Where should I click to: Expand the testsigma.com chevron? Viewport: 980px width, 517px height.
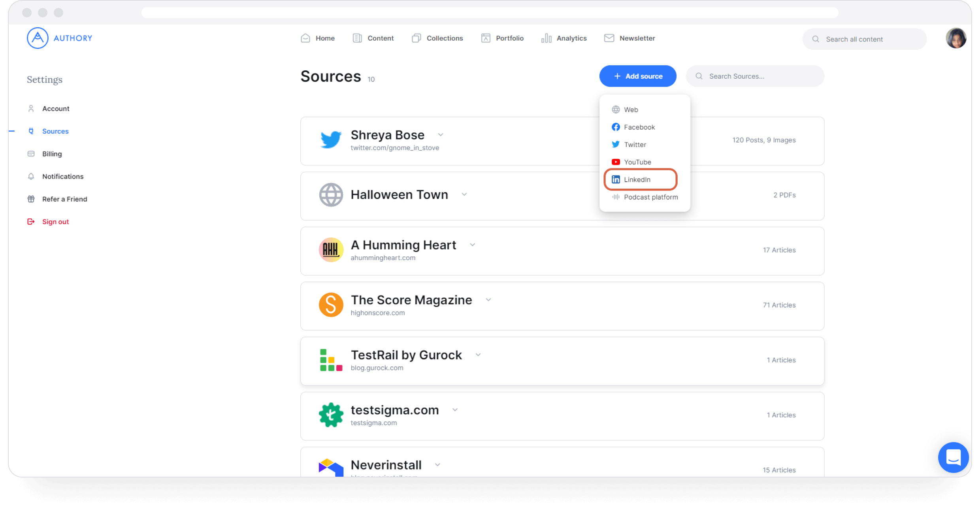[455, 409]
